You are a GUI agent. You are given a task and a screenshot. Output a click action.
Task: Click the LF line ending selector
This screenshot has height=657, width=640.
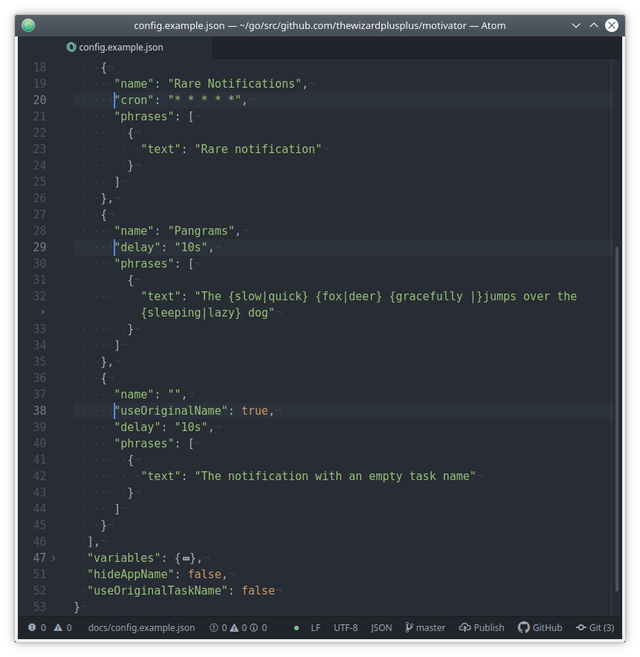(316, 628)
